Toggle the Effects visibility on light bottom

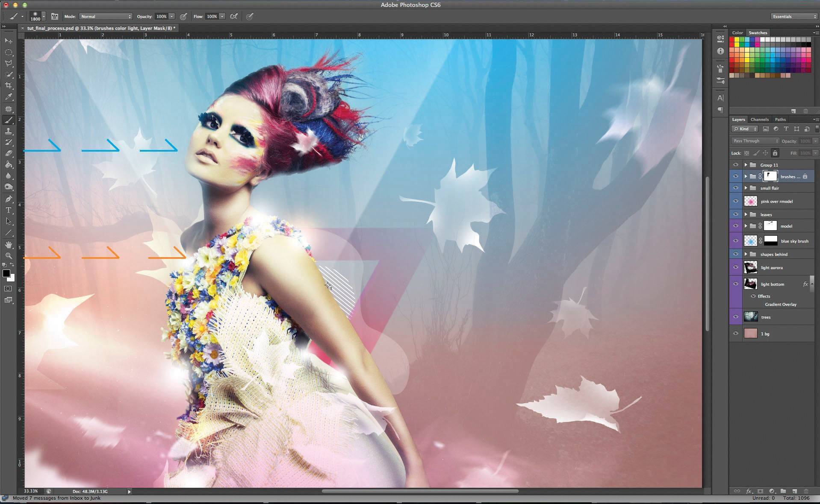point(753,296)
